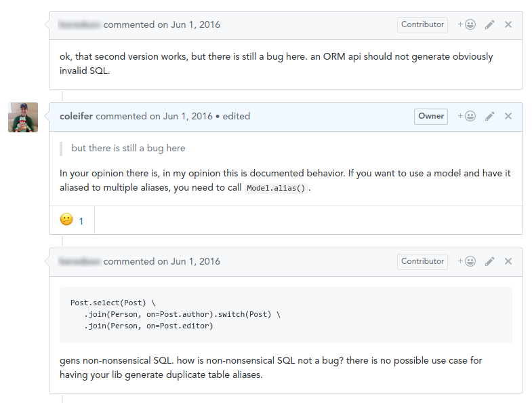Toggle the confused face reaction on coleifer's comment
The width and height of the screenshot is (532, 403).
pos(72,220)
